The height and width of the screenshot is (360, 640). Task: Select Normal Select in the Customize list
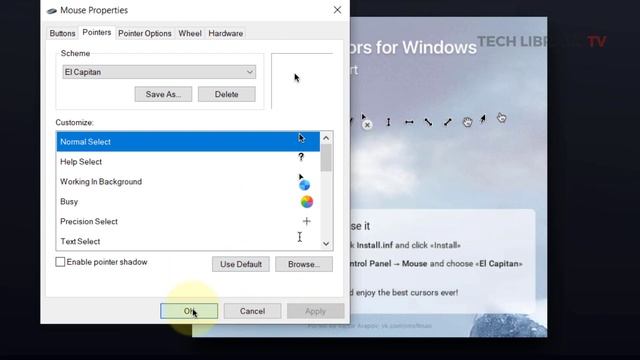[x=188, y=142]
